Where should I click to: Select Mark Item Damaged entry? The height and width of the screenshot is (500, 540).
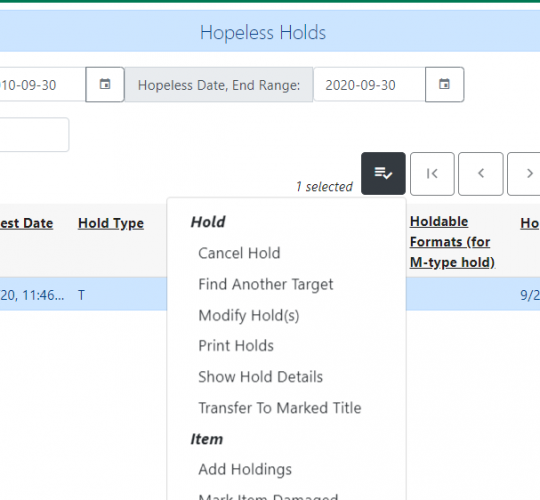pyautogui.click(x=268, y=496)
